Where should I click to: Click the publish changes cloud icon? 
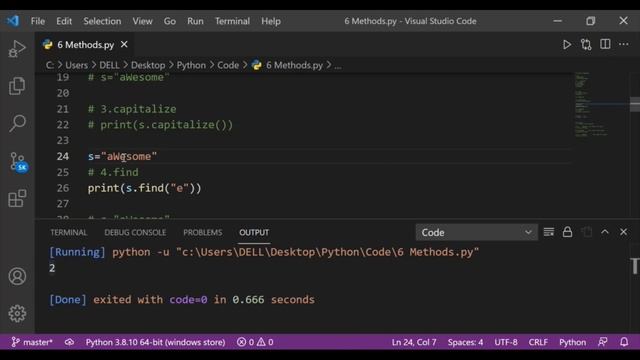tap(69, 342)
